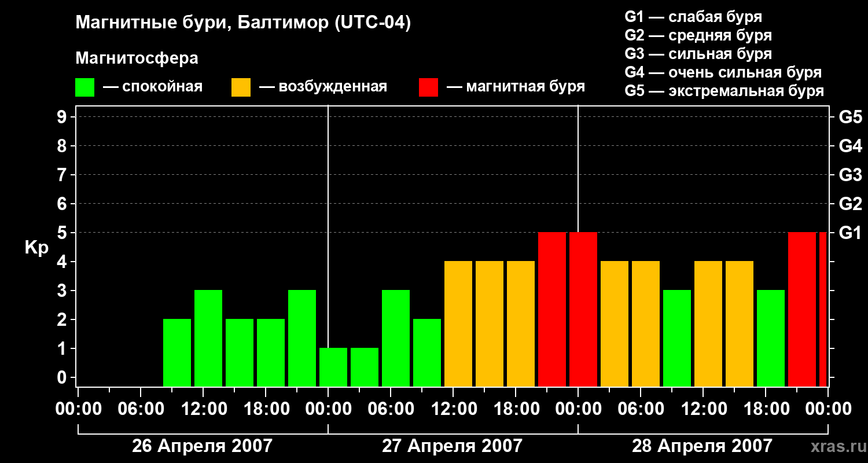Screen dimensions: 868x463
Task: Click the 'G1 — слабая буря' legend line
Action: 693,16
